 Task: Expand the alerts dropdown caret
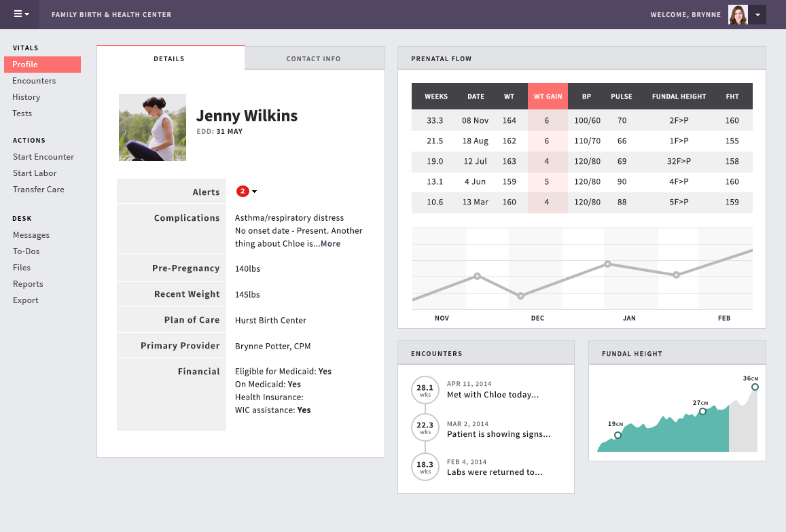[x=255, y=192]
